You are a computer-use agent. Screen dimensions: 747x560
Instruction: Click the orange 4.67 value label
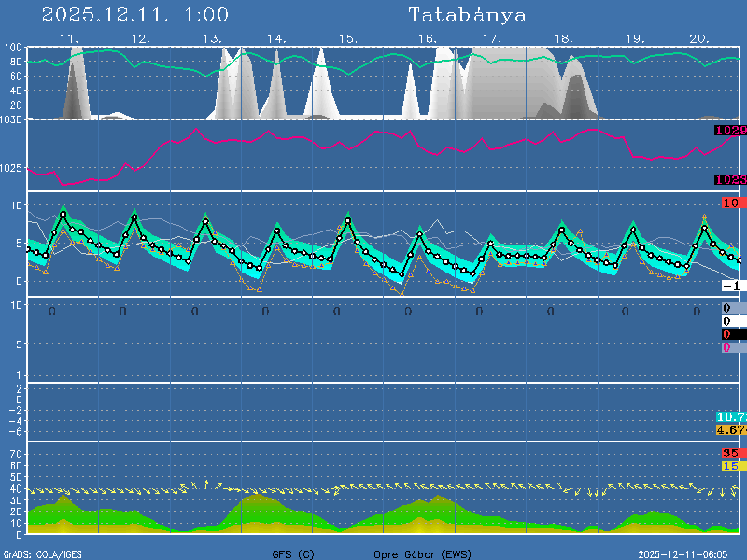730,429
